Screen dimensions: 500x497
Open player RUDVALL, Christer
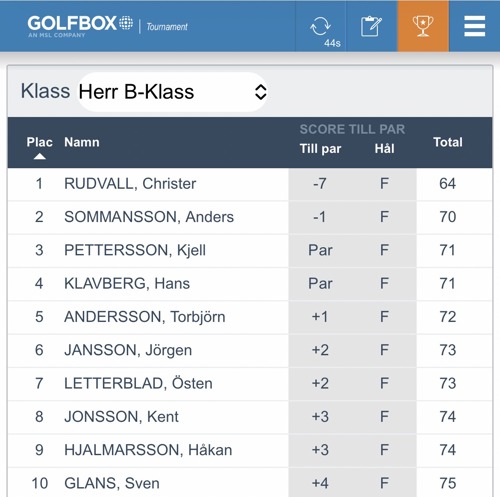(130, 184)
